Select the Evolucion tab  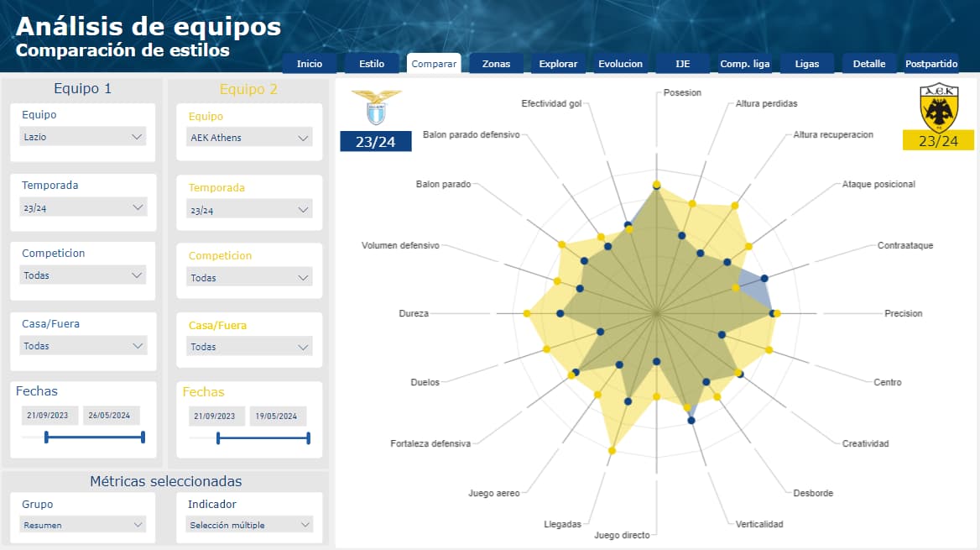620,64
